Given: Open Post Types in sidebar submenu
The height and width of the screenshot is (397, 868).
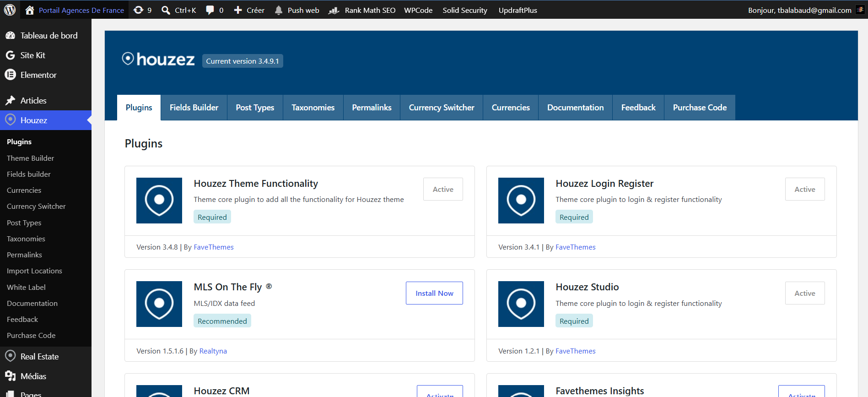Looking at the screenshot, I should pos(24,223).
